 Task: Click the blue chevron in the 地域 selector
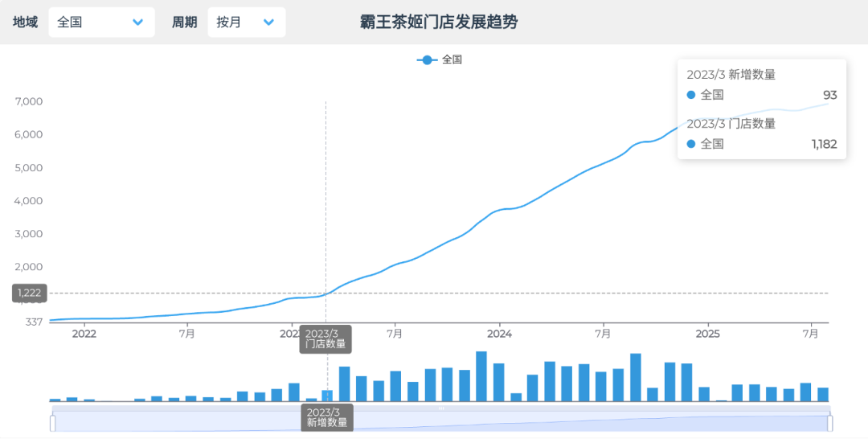pos(137,23)
